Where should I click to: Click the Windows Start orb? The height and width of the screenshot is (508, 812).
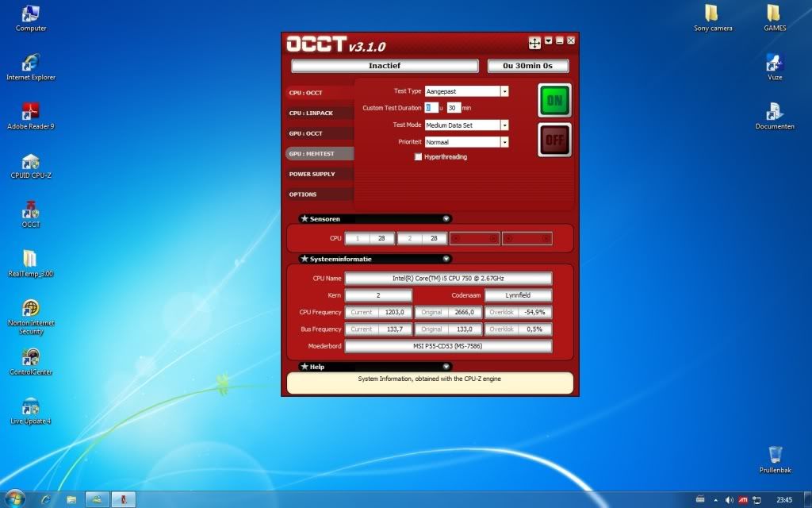coord(15,498)
